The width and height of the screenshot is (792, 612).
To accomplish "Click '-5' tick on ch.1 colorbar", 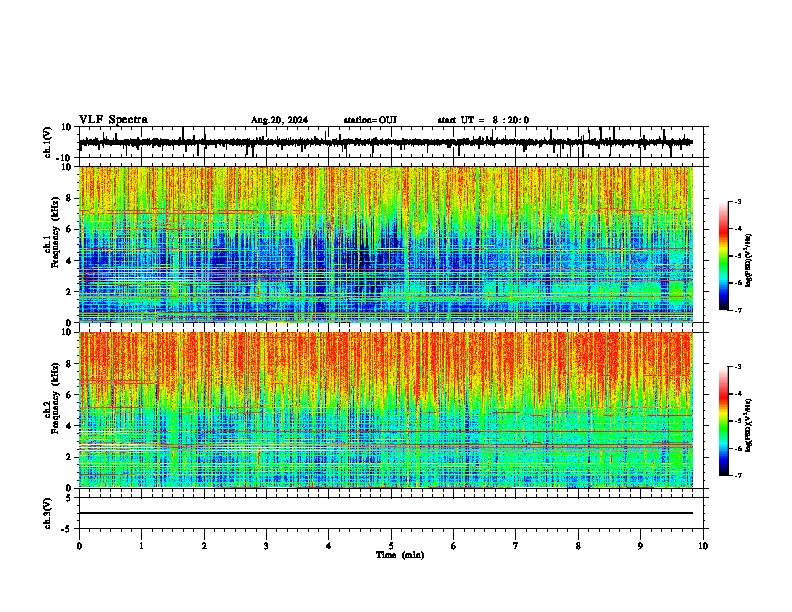I will 737,256.
